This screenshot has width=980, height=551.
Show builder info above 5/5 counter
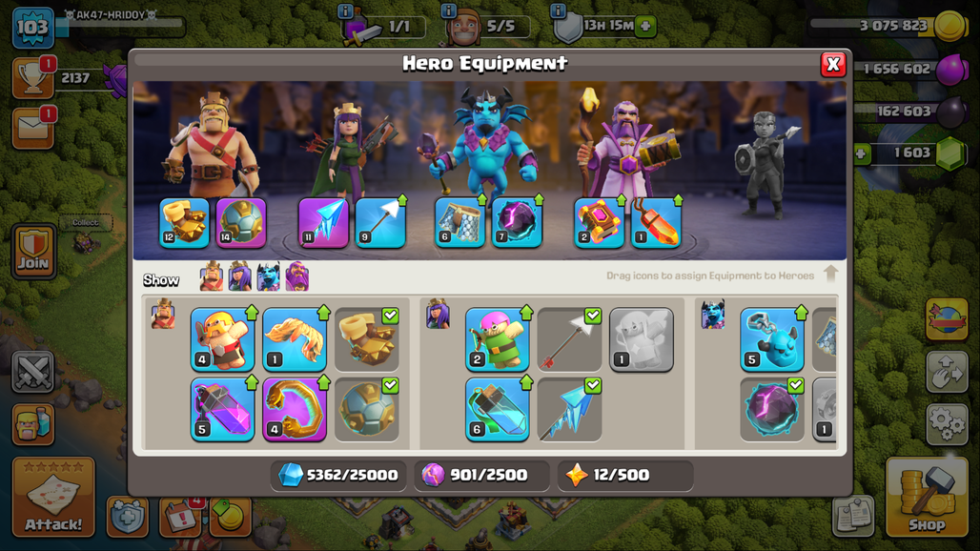[x=448, y=10]
